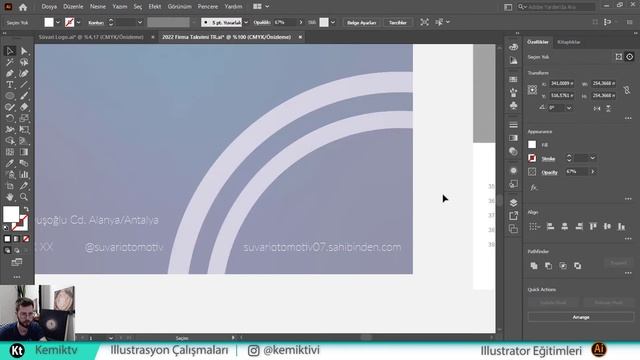Open Stroke weight dropdown in Appearance
This screenshot has height=360, width=640.
[x=593, y=158]
